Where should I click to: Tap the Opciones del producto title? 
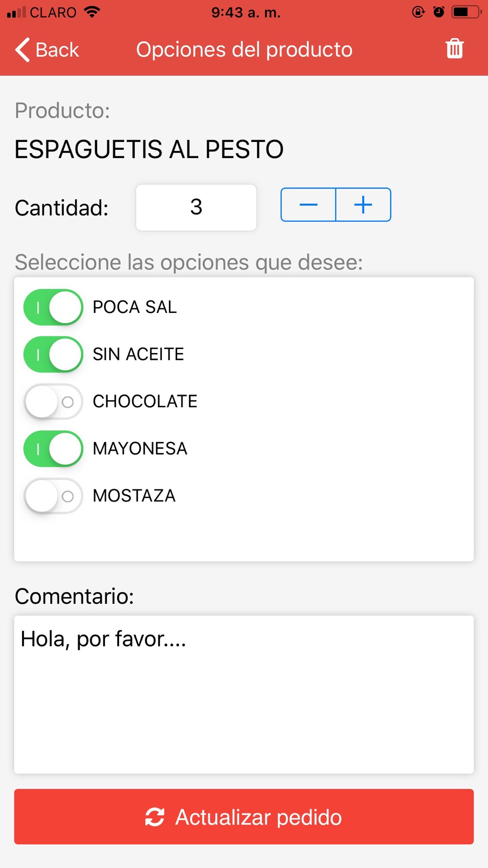point(244,49)
